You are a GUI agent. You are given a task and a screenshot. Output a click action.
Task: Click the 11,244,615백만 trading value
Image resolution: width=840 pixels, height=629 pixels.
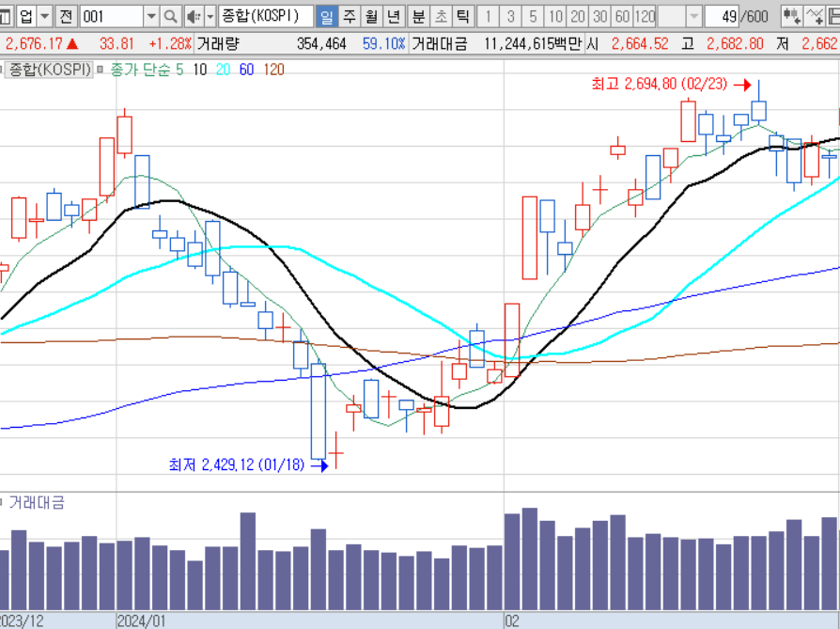(x=533, y=43)
